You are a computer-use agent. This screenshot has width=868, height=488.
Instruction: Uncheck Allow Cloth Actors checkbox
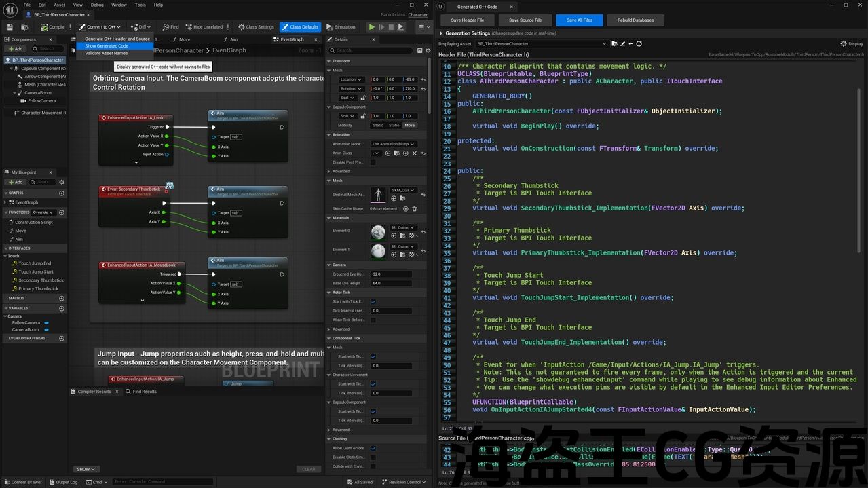(373, 448)
